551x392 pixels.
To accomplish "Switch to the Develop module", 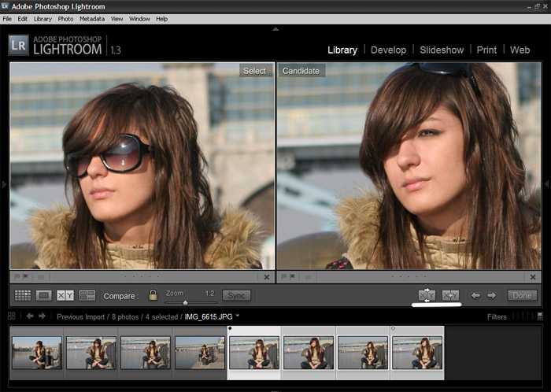I will tap(388, 50).
